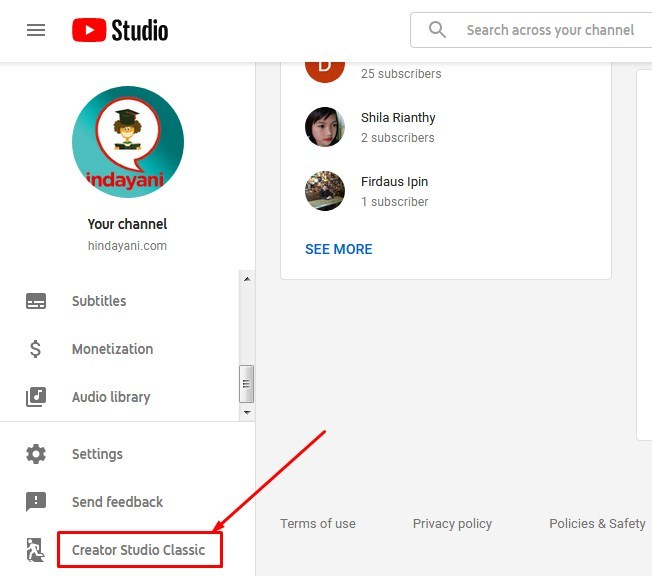Click the hindayani.com channel name

point(127,246)
